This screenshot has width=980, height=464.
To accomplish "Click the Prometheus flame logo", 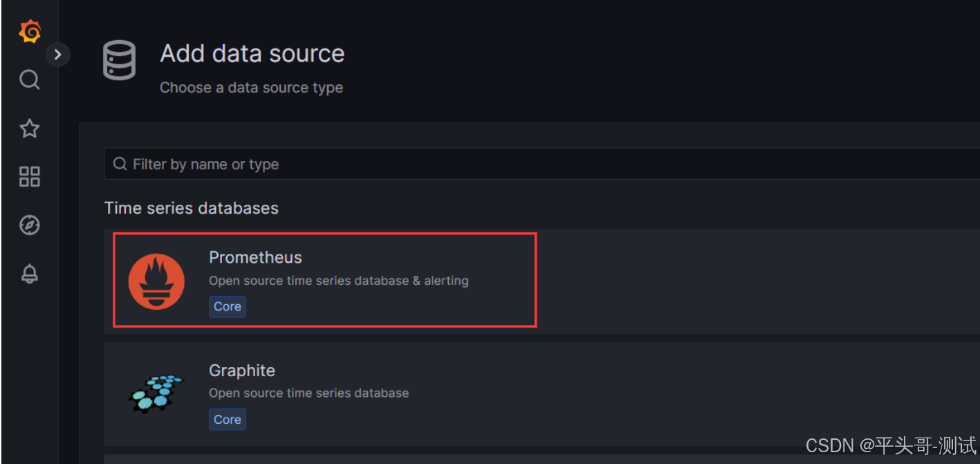I will [156, 281].
